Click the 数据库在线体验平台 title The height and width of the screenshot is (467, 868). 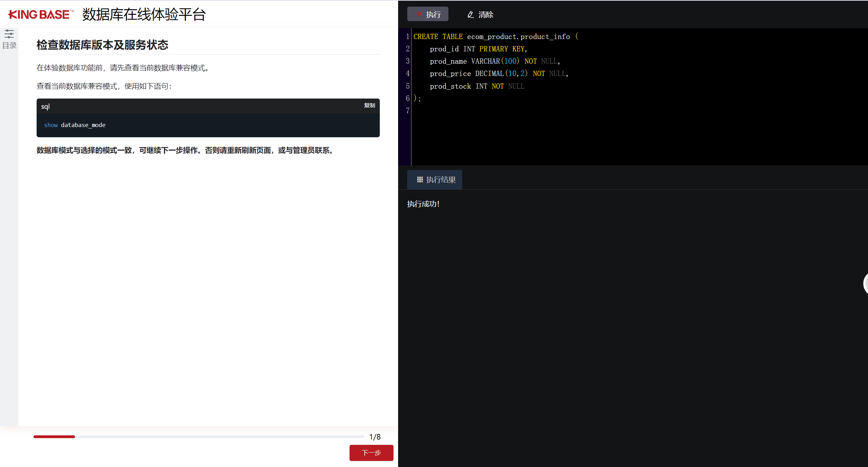click(x=144, y=14)
